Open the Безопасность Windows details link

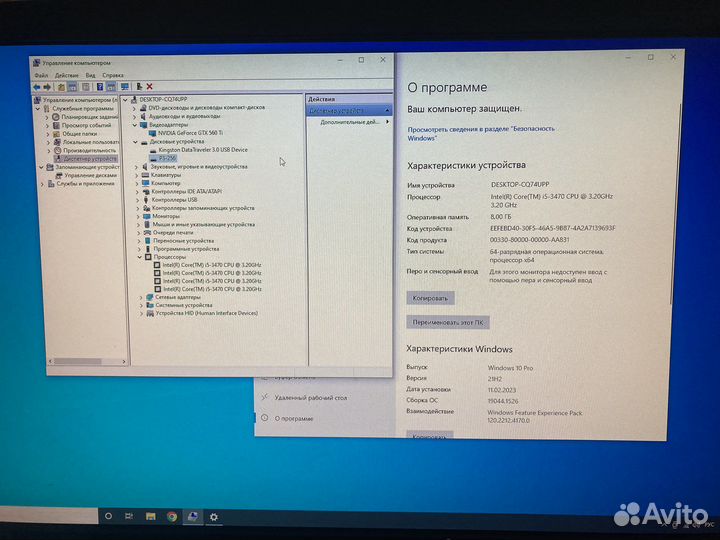(481, 134)
